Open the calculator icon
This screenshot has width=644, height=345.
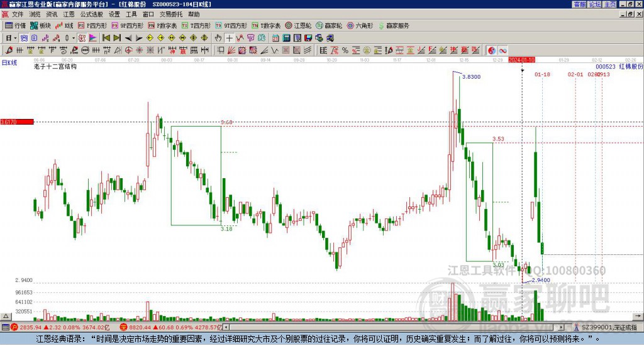[286, 38]
